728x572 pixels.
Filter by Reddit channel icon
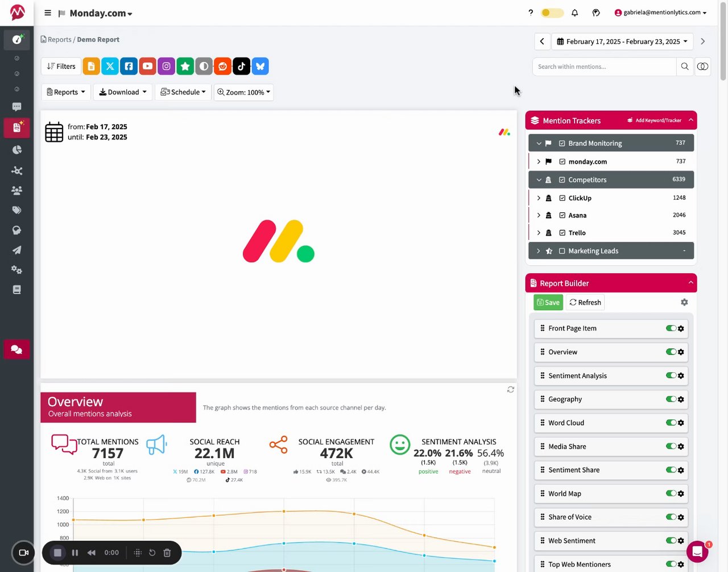[222, 66]
